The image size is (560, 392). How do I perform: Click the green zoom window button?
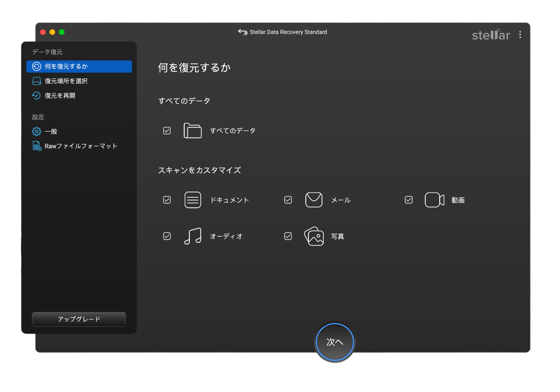pyautogui.click(x=62, y=32)
